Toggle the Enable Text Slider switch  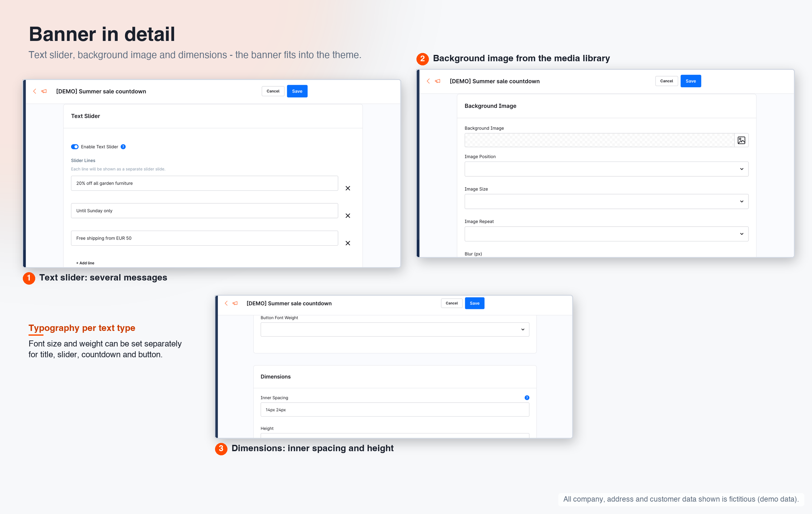[75, 147]
